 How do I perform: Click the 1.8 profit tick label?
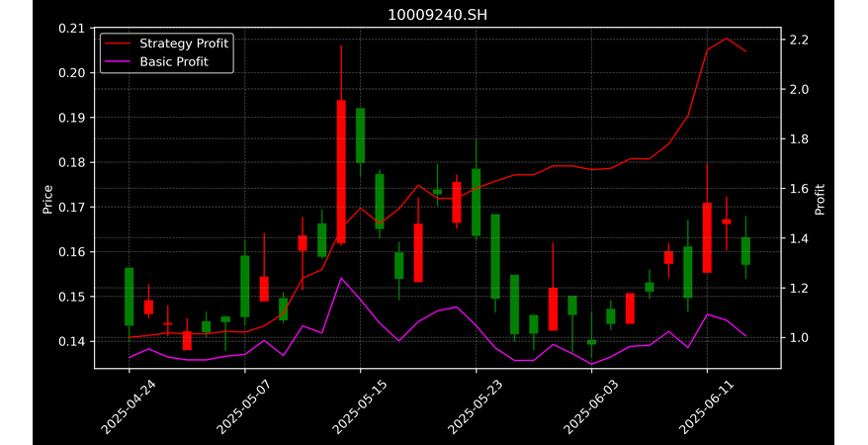(799, 138)
